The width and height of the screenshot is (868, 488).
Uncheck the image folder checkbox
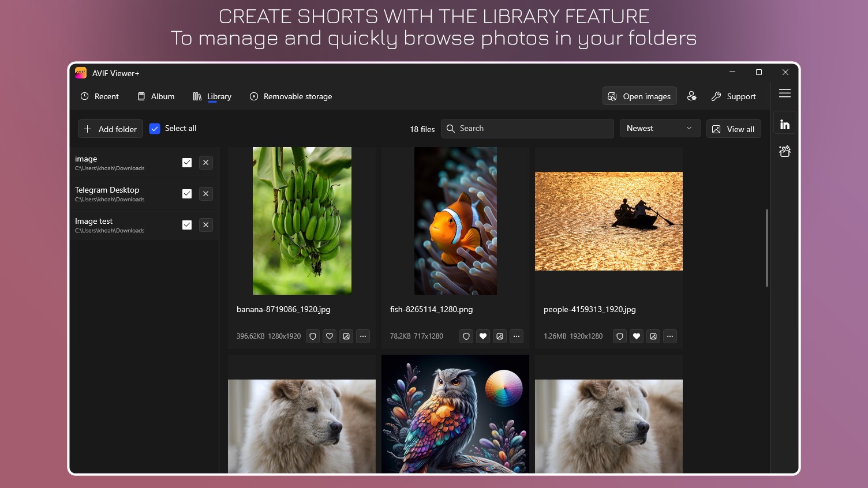point(187,163)
